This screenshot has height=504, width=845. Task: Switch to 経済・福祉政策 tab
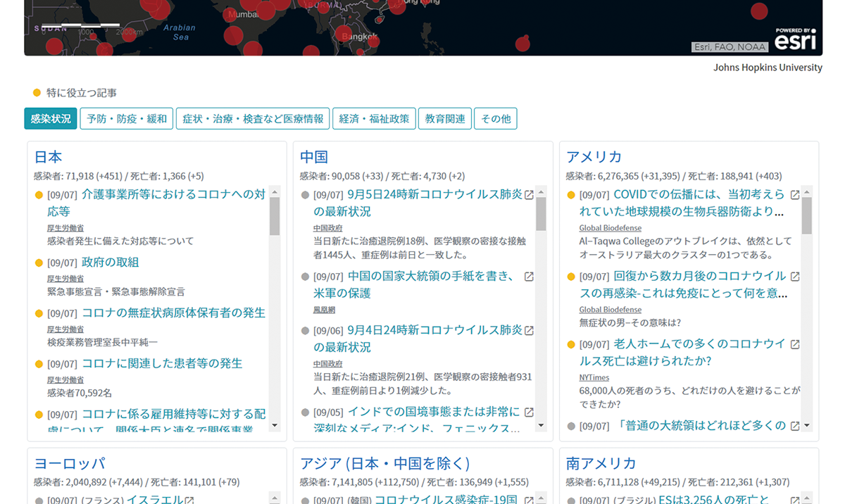coord(374,119)
